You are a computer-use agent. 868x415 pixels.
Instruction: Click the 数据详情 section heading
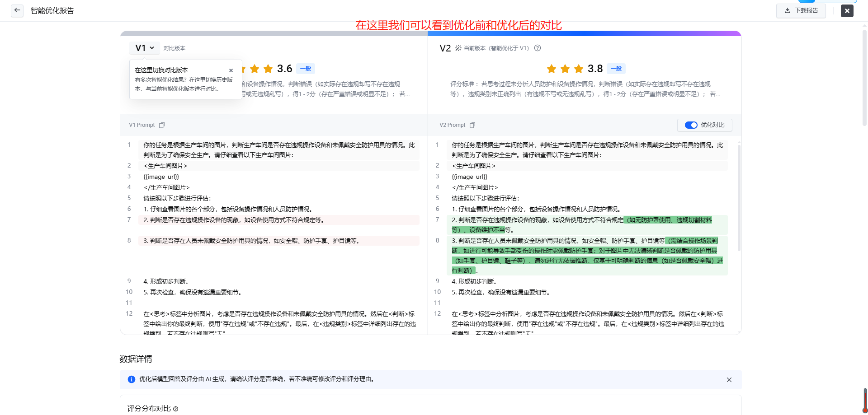[x=136, y=359]
